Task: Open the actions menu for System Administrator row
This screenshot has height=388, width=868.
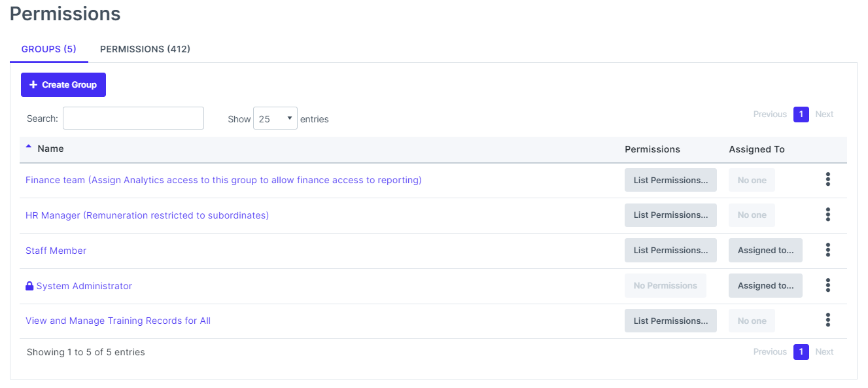Action: 827,285
